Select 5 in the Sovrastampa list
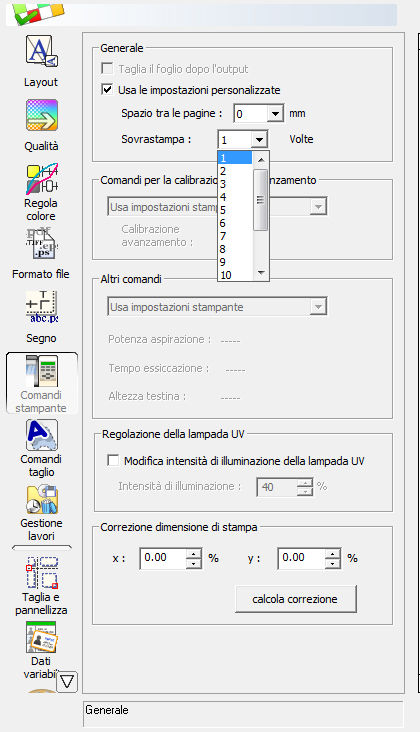The image size is (420, 732). click(235, 210)
